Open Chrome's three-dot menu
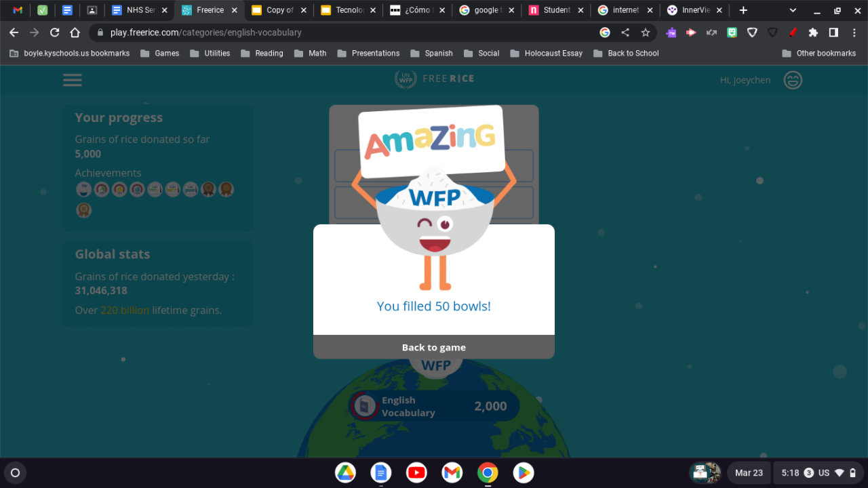This screenshot has height=488, width=868. [854, 33]
